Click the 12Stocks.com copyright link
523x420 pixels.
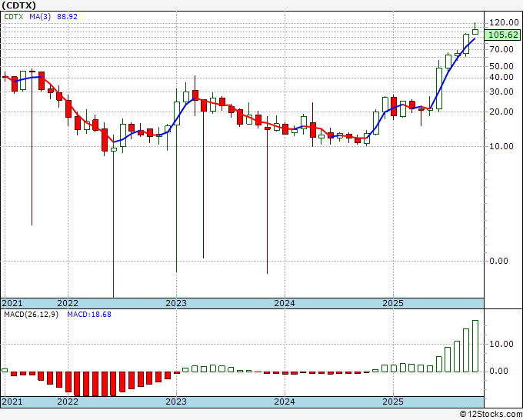coord(491,415)
